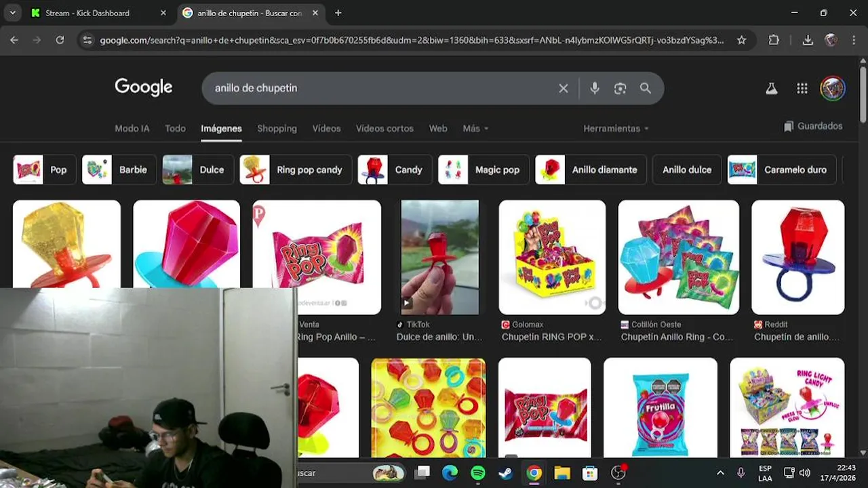Bookmark this page with the star icon

point(741,40)
